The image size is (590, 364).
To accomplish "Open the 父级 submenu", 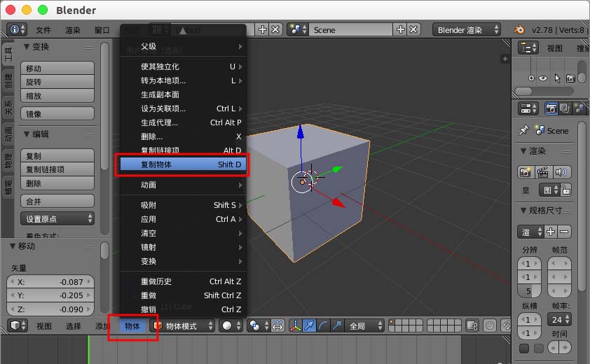I will [184, 46].
